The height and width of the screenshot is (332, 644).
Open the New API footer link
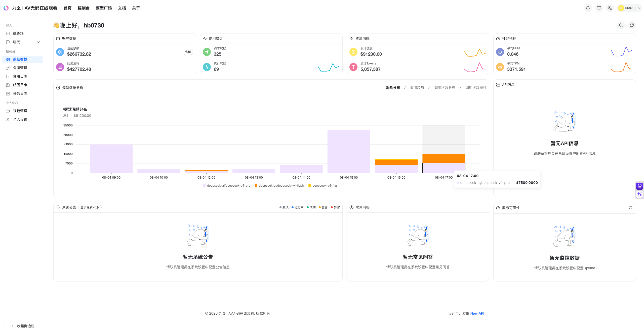[477, 313]
